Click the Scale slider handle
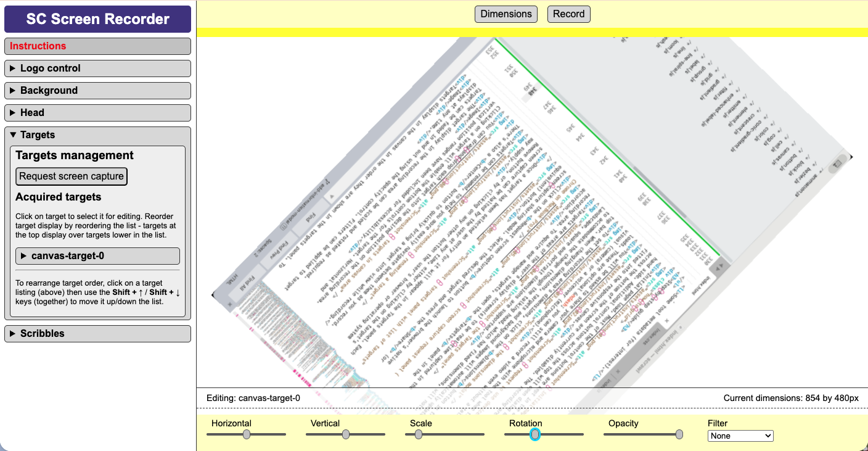The width and height of the screenshot is (868, 451). coord(418,434)
